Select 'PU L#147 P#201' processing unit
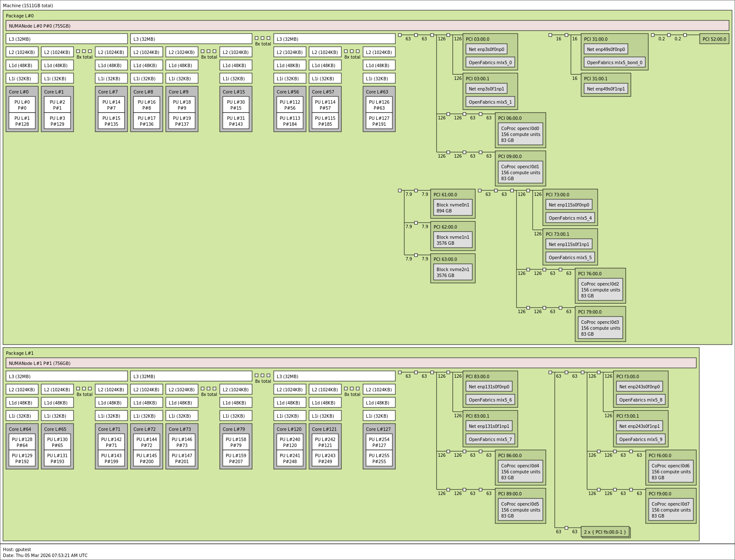Screen dimensions: 735x560 click(182, 458)
